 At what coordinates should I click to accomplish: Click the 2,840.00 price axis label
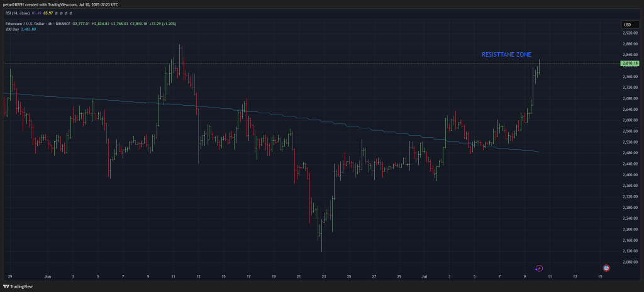tap(630, 55)
